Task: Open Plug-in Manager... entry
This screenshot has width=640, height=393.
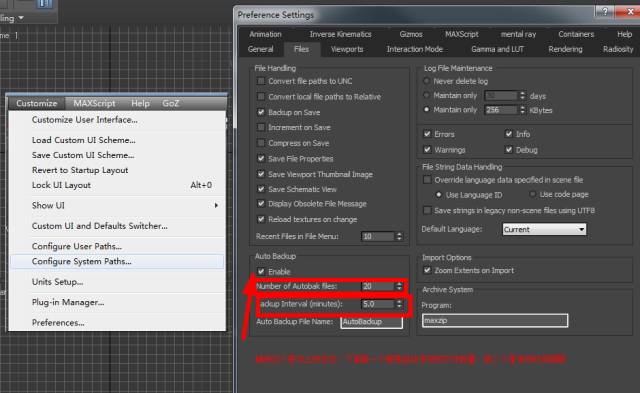Action: 68,302
